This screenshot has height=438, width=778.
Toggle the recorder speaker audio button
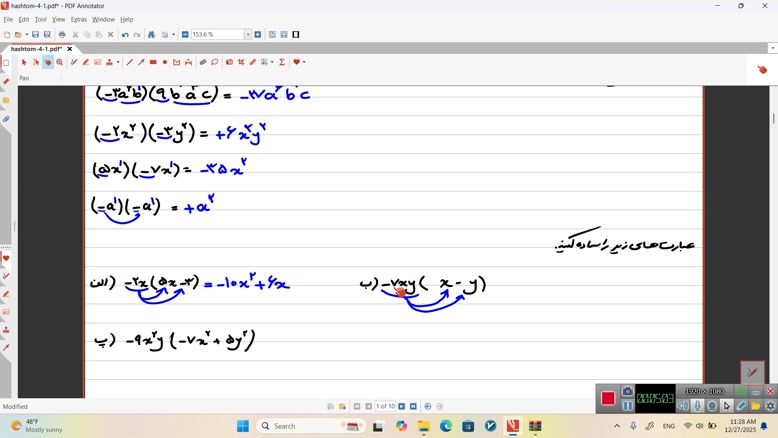tap(684, 406)
